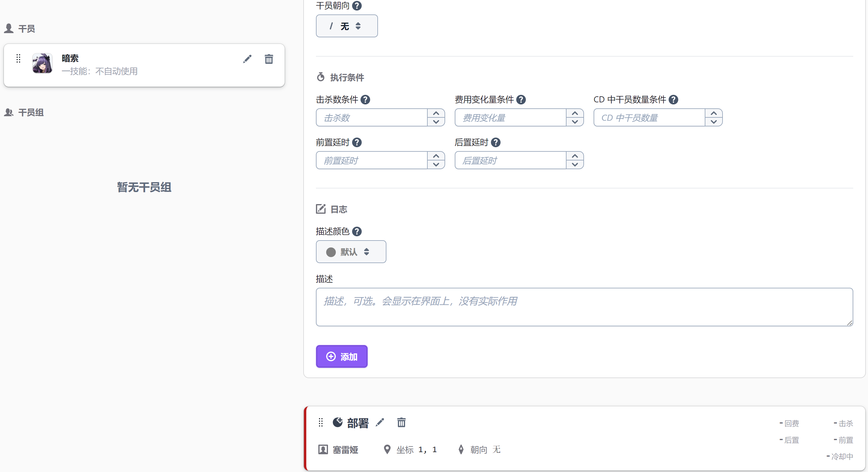Edit the 部署 action card
The image size is (868, 472).
tap(380, 422)
